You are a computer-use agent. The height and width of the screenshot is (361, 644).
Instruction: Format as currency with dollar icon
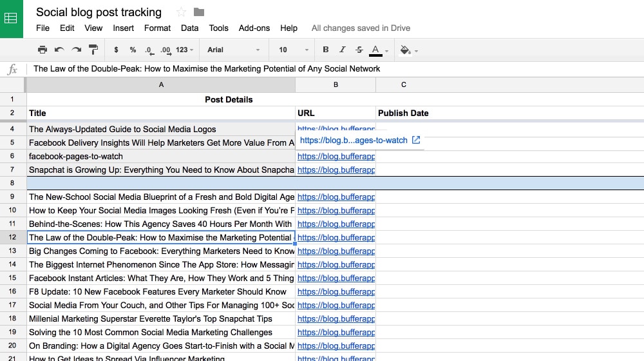coord(116,50)
